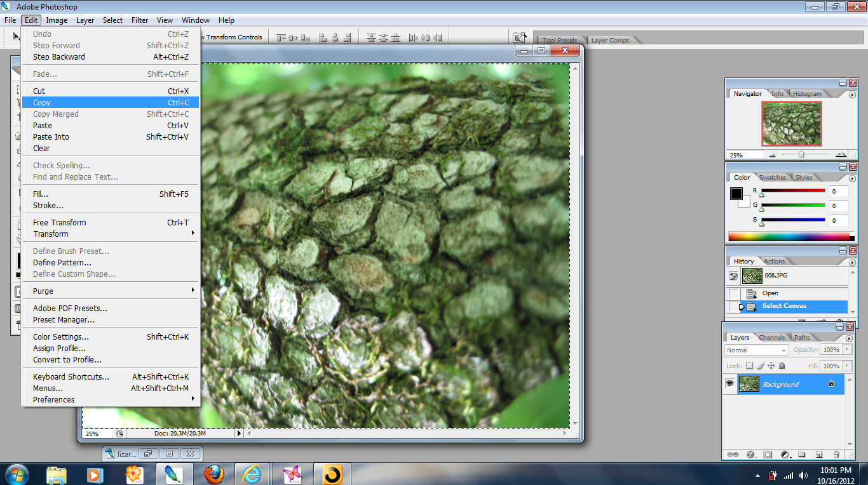Click the add layer style icon
The height and width of the screenshot is (485, 868).
[x=750, y=455]
